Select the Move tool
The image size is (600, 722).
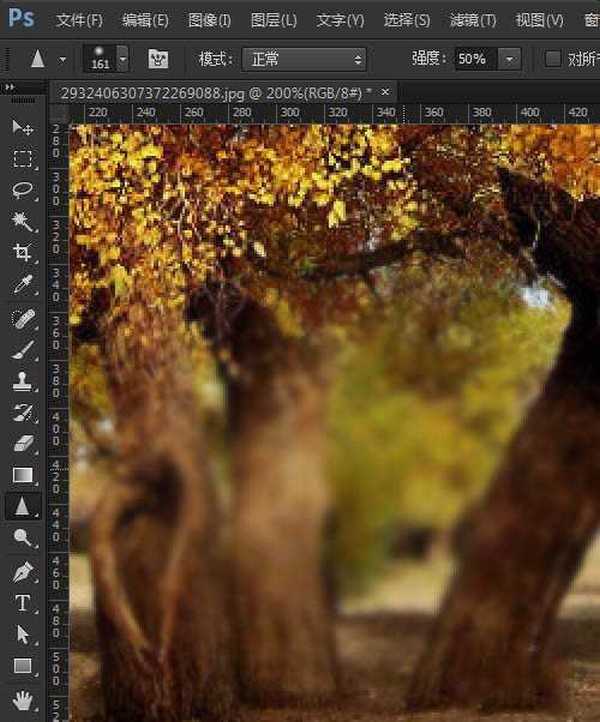(22, 128)
